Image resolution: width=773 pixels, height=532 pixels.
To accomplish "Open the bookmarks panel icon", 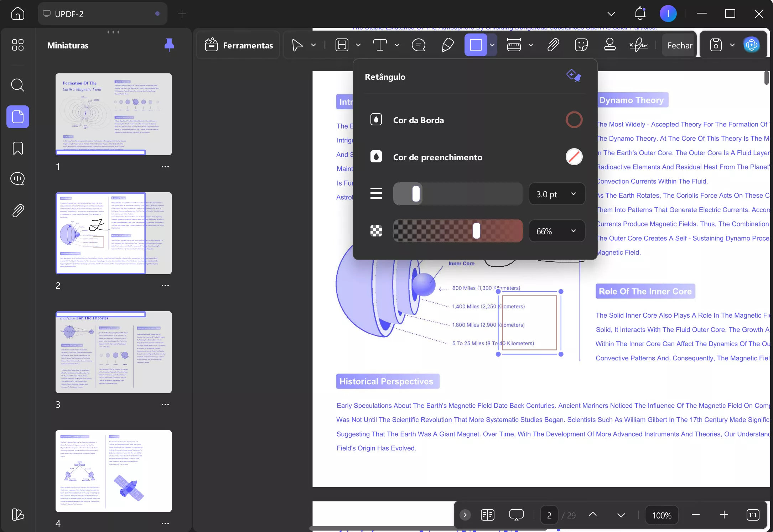I will click(17, 148).
